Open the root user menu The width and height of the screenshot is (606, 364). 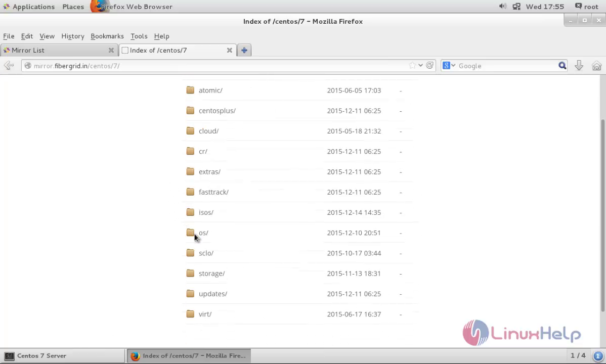[x=586, y=7]
